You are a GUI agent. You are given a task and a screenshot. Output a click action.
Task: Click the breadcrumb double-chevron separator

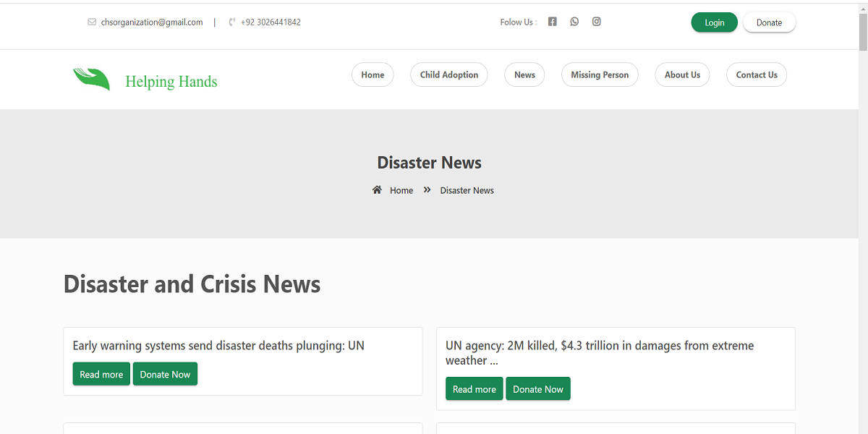(427, 190)
